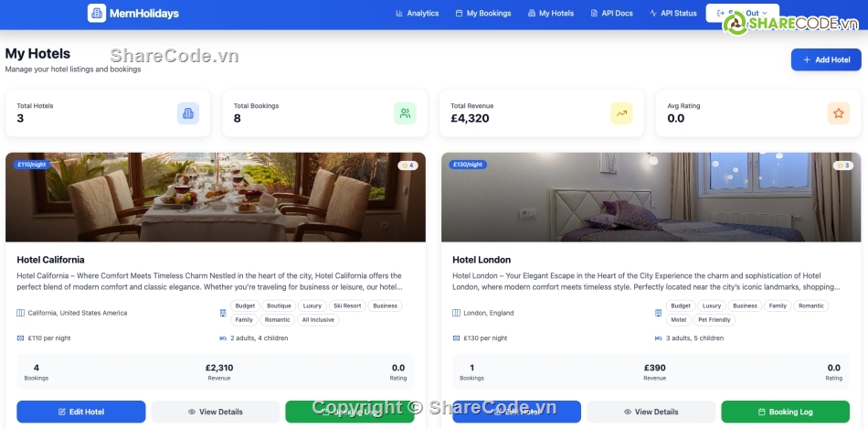Click the MernHolidays logo icon
Viewport: 868px width, 429px height.
pos(97,14)
